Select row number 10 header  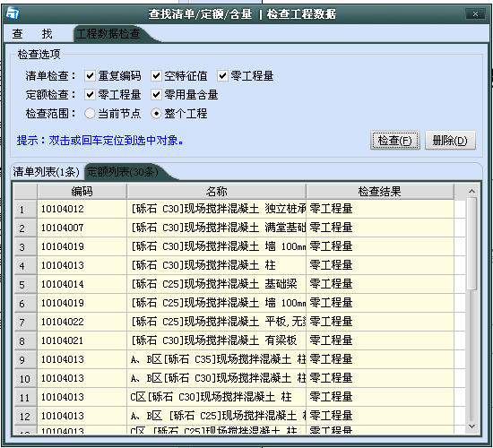point(25,378)
